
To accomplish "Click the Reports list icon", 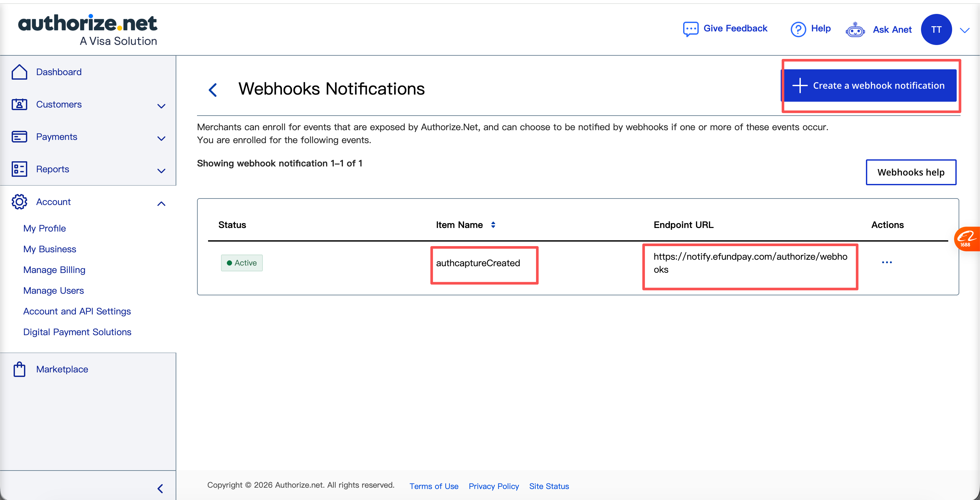I will [x=19, y=169].
